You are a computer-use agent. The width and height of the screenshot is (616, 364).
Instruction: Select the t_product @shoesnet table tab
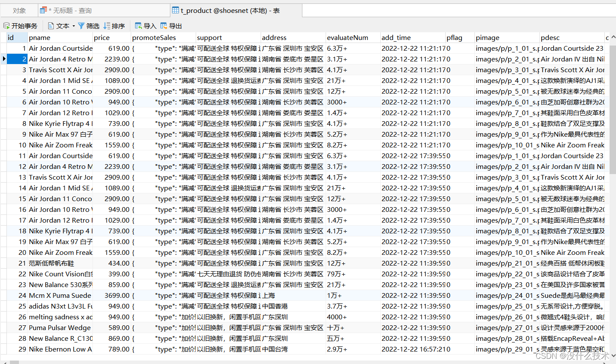tap(236, 10)
